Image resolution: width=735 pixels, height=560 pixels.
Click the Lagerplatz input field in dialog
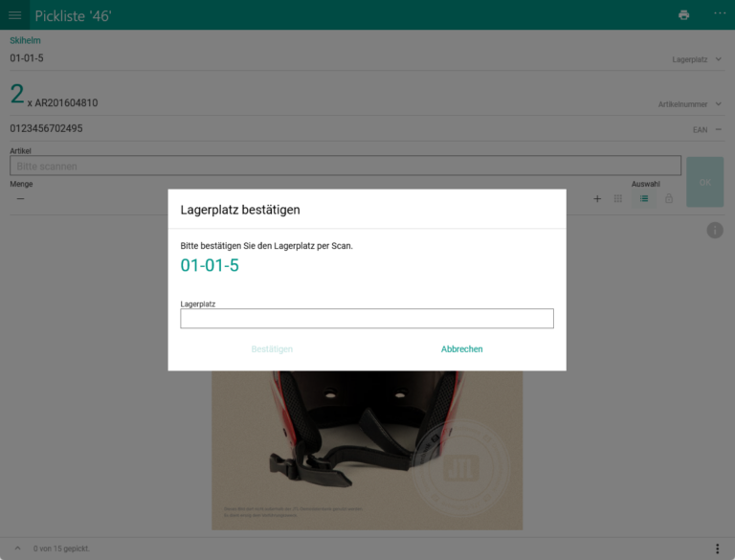coord(367,319)
